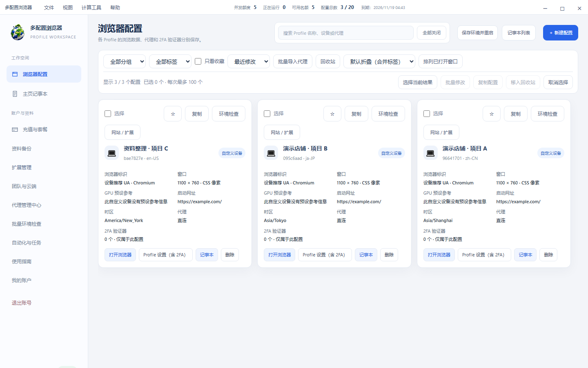Click 打开浏览器 for 项目 B
Viewport: 588px width, 368px height.
[280, 255]
